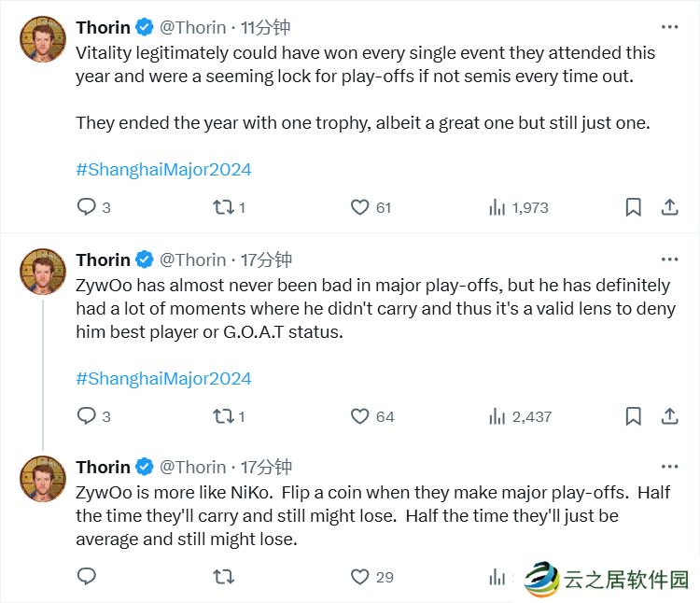Like the tweet with 64 likes

[x=360, y=416]
